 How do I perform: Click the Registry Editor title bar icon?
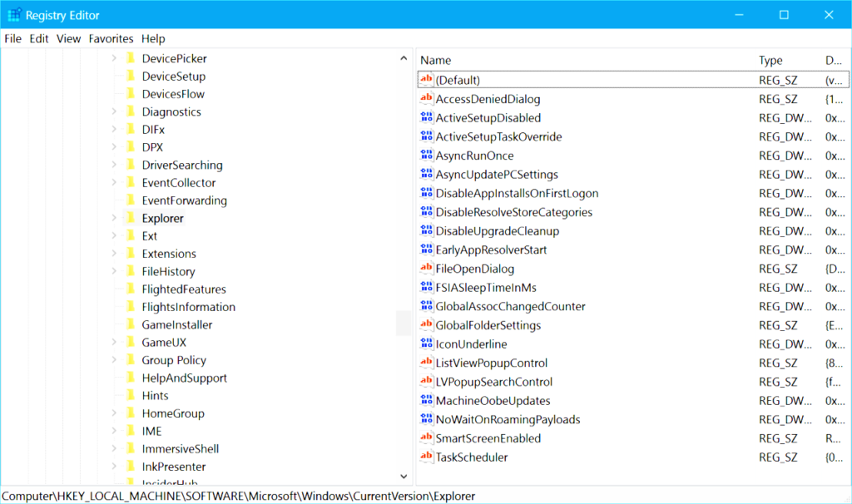(14, 15)
